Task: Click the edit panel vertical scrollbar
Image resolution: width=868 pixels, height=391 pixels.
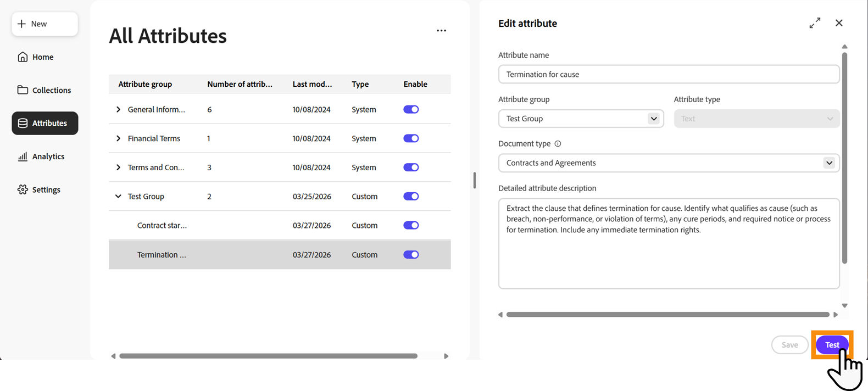Action: coord(844,158)
